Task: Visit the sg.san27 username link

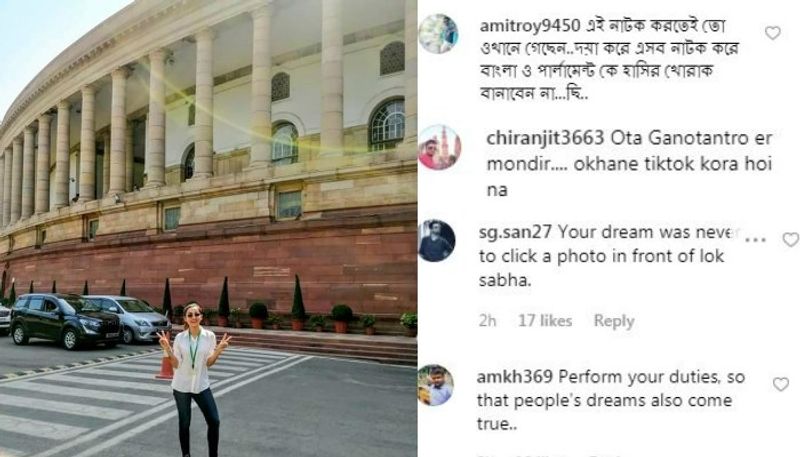Action: (515, 232)
